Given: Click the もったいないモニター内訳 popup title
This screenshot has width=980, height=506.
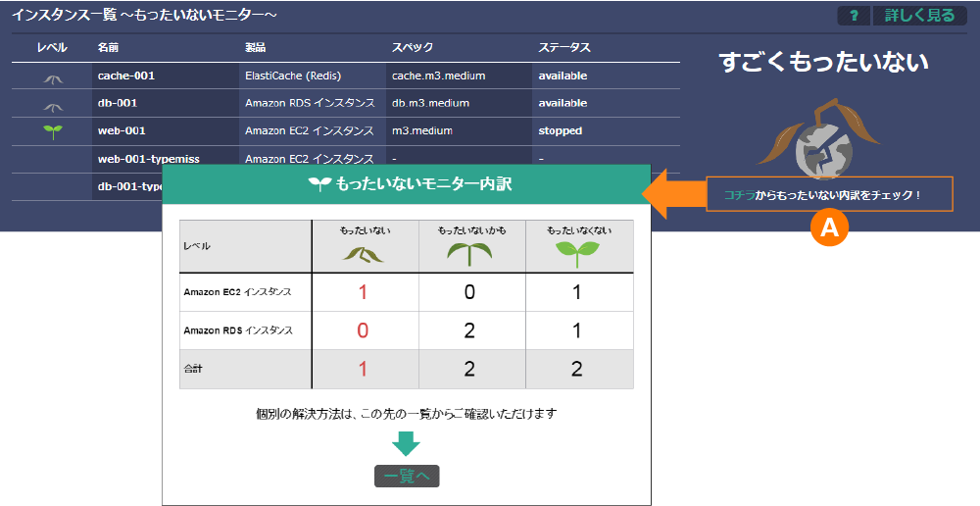Looking at the screenshot, I should pyautogui.click(x=424, y=184).
